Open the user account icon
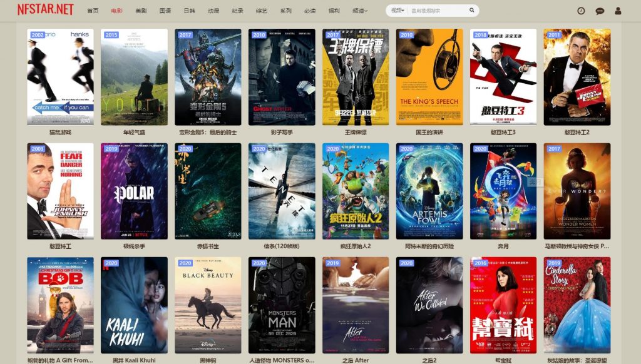Image resolution: width=641 pixels, height=364 pixels. point(618,11)
